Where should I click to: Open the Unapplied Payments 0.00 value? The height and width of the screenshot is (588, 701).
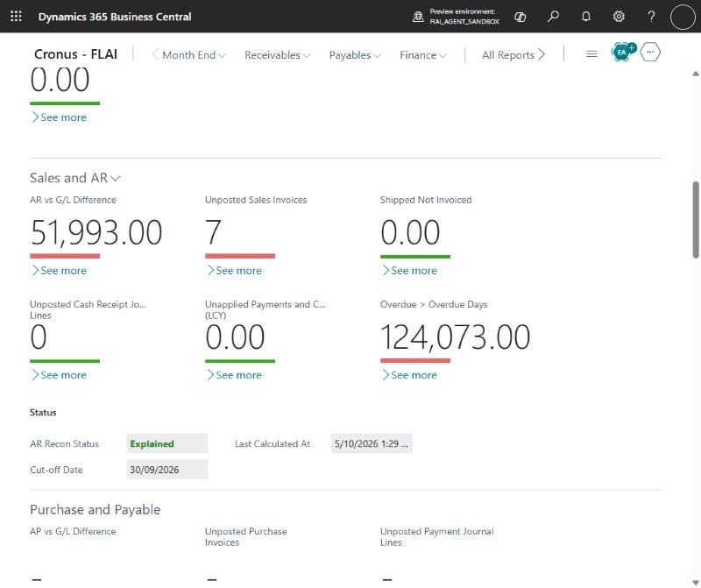[235, 337]
